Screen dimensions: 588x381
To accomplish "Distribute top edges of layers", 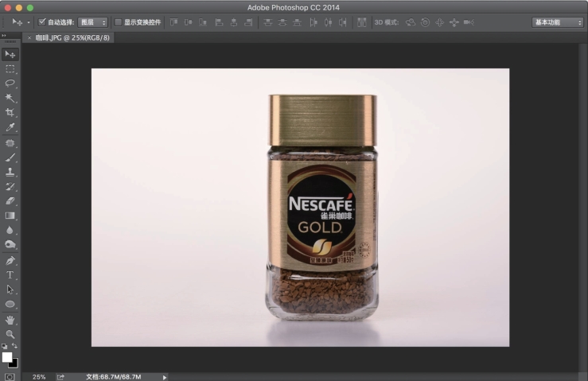I will [268, 22].
